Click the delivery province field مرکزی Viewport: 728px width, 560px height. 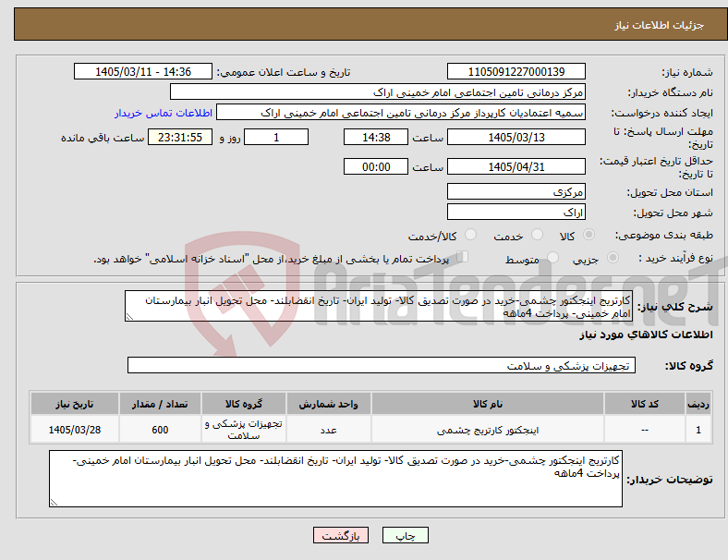516,191
